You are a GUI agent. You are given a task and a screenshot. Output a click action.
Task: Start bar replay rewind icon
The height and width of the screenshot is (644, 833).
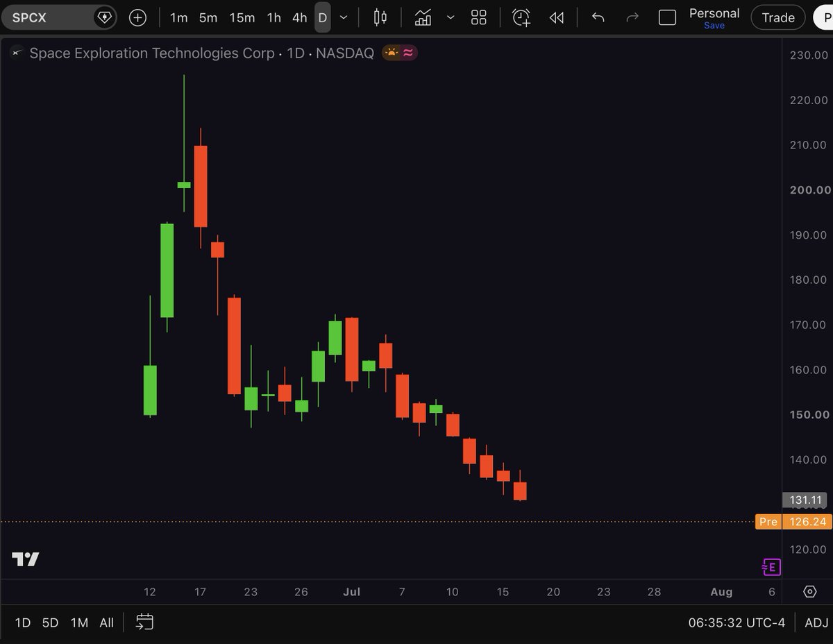coord(556,17)
